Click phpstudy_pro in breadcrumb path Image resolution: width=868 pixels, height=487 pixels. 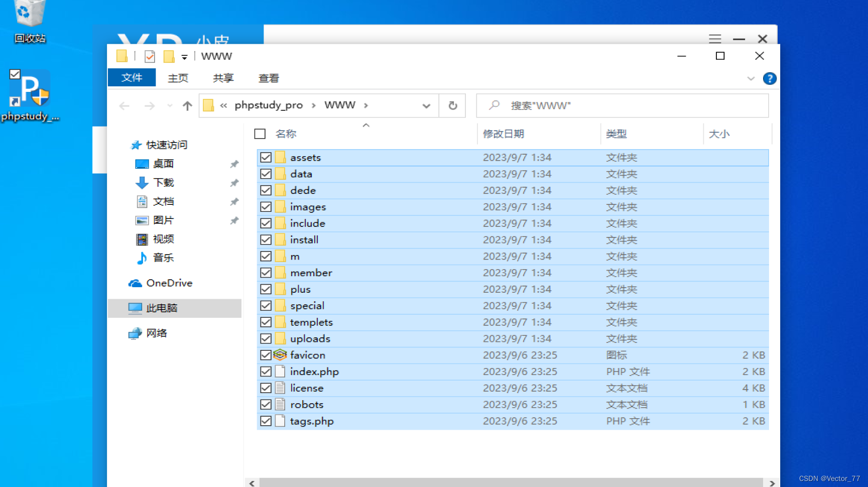point(269,105)
